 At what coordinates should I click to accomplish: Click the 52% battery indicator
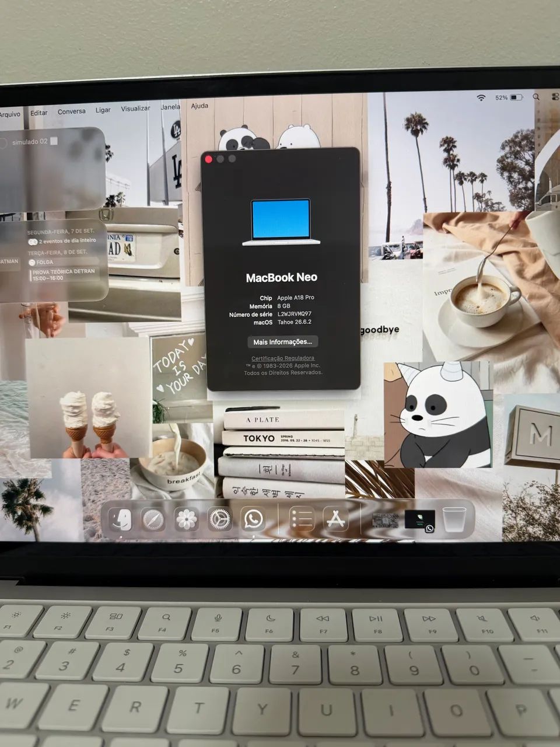[509, 97]
